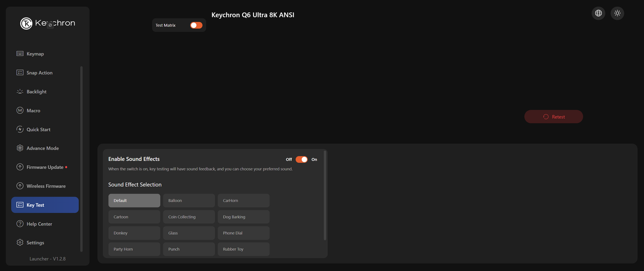
Task: Click the Snap Action sidebar icon
Action: tap(20, 72)
